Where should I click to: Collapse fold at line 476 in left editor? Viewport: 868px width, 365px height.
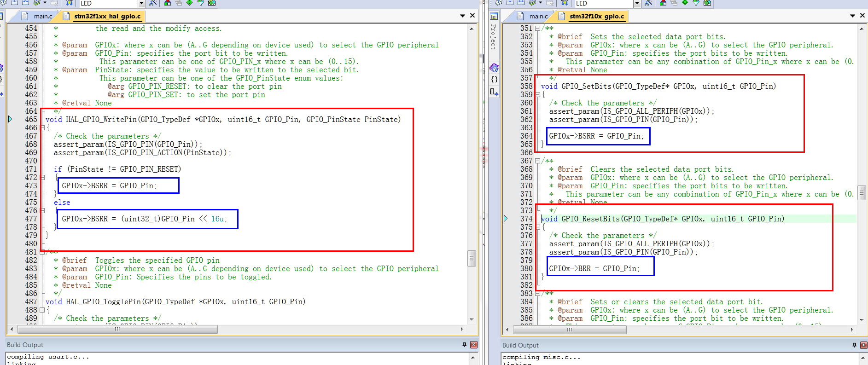[x=42, y=211]
